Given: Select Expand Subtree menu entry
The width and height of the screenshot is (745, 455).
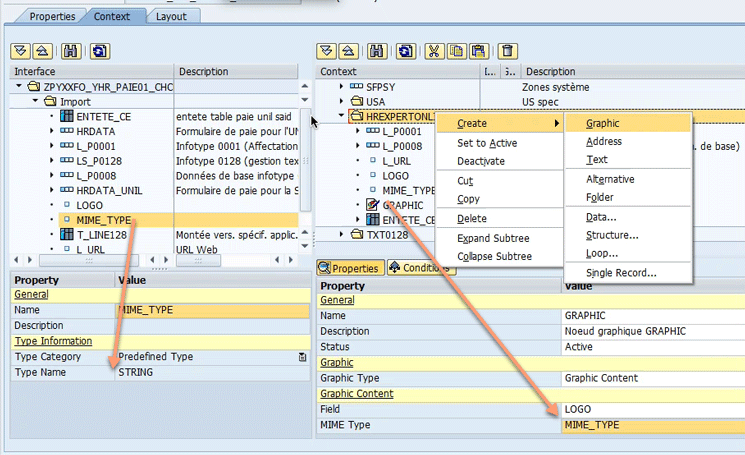Looking at the screenshot, I should point(493,238).
